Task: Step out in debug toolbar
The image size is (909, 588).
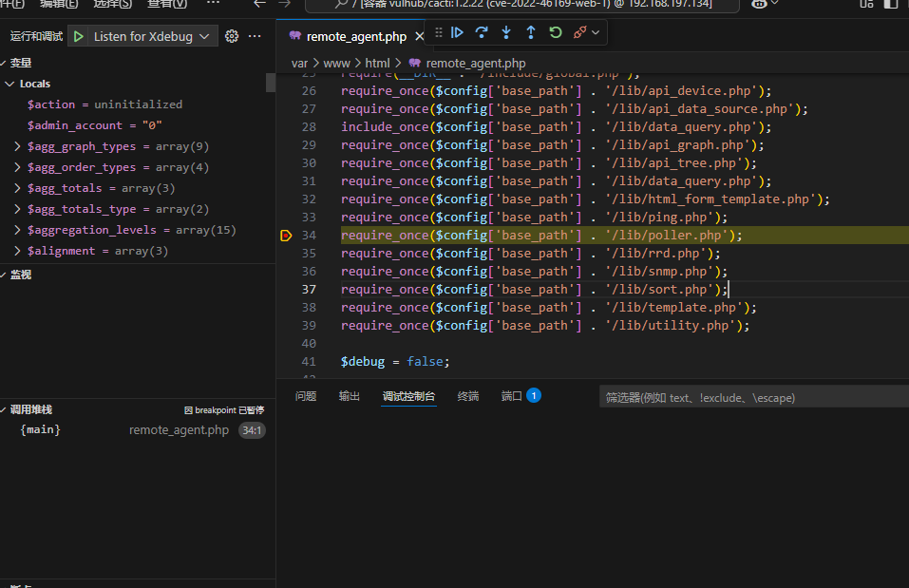Action: click(531, 32)
